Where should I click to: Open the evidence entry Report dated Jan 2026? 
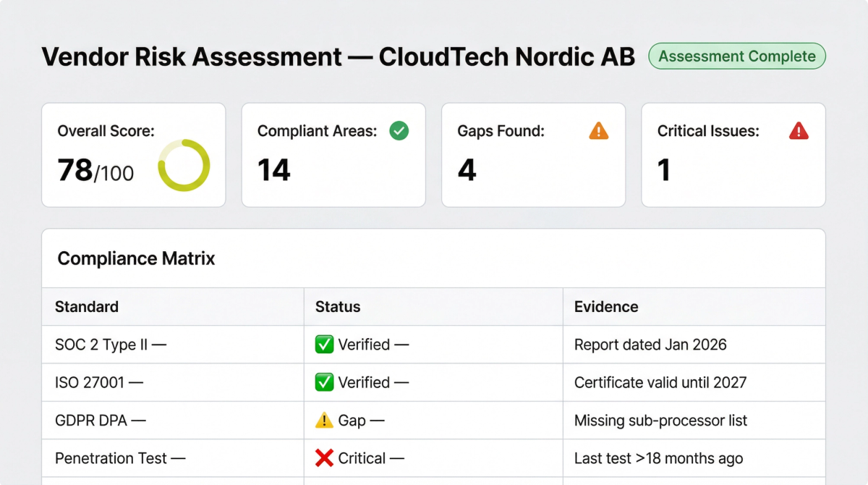[x=650, y=345]
